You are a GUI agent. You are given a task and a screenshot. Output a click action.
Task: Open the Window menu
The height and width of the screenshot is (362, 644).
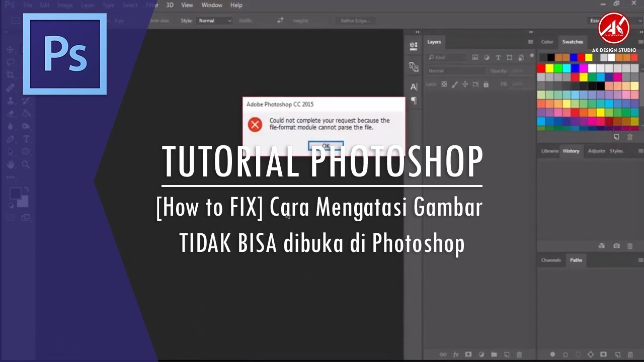pos(212,5)
